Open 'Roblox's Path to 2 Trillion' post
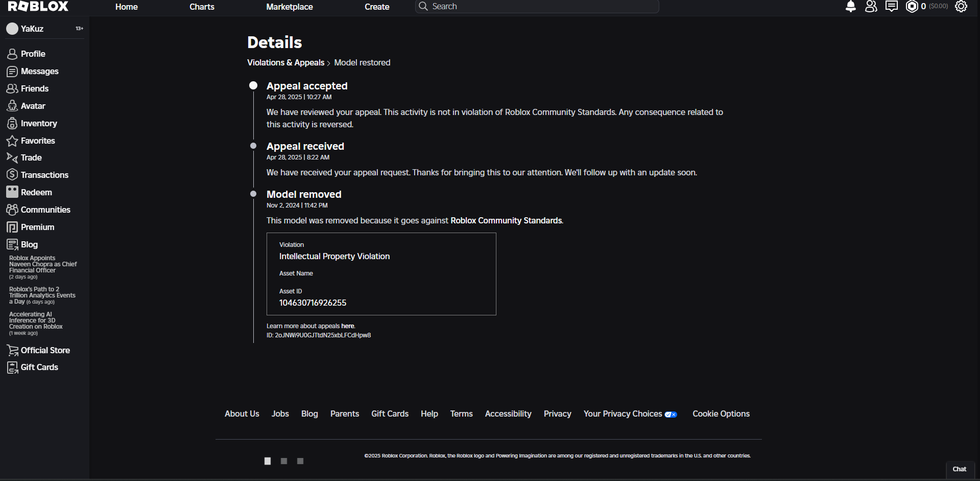Screen dimensions: 980x481 click(x=42, y=295)
